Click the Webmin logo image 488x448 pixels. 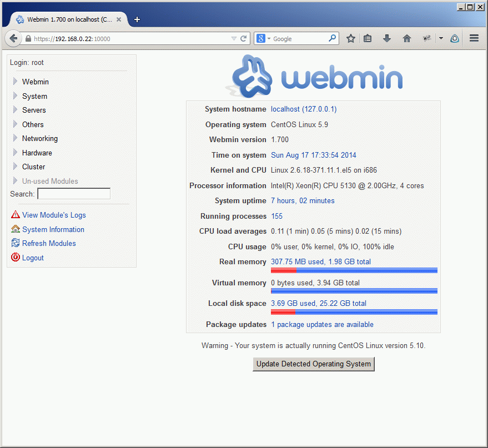[x=314, y=76]
